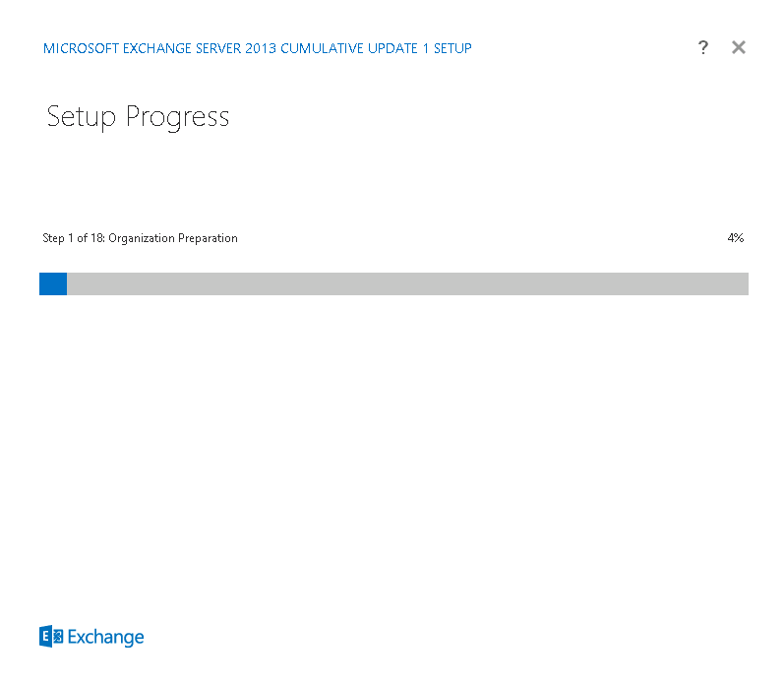Click the number 18 in step label
Image resolution: width=784 pixels, height=685 pixels.
[x=97, y=238]
